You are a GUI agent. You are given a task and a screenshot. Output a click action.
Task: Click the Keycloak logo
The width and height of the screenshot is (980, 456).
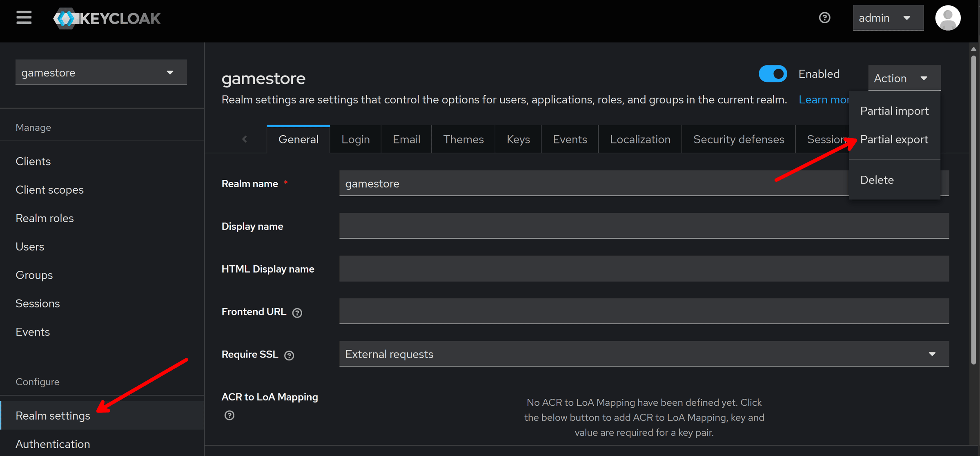(107, 18)
